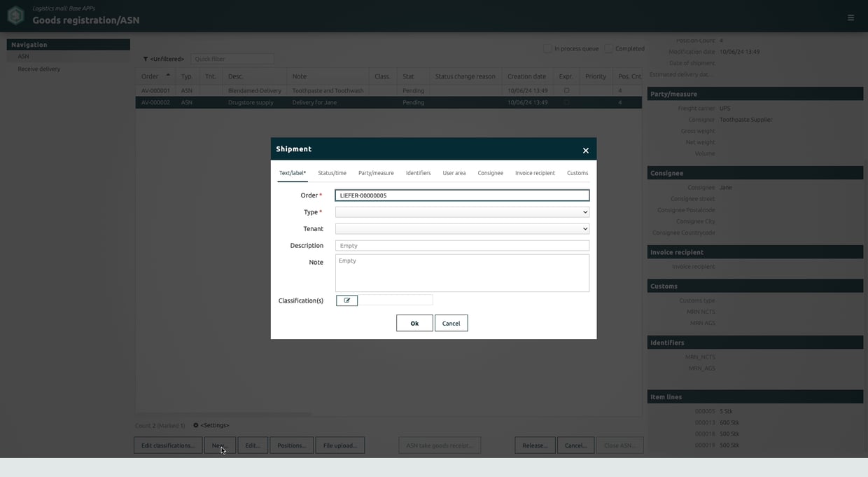
Task: Click Creation date column header
Action: pyautogui.click(x=526, y=76)
